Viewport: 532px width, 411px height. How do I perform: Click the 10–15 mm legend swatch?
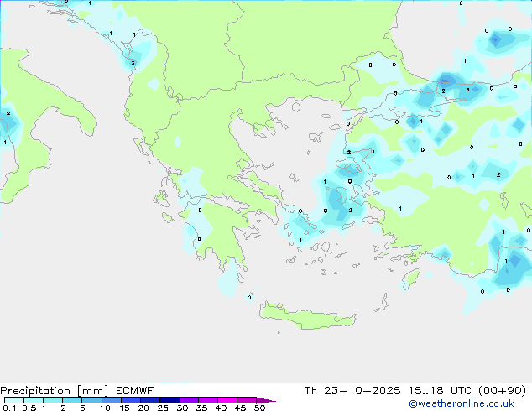coord(112,400)
